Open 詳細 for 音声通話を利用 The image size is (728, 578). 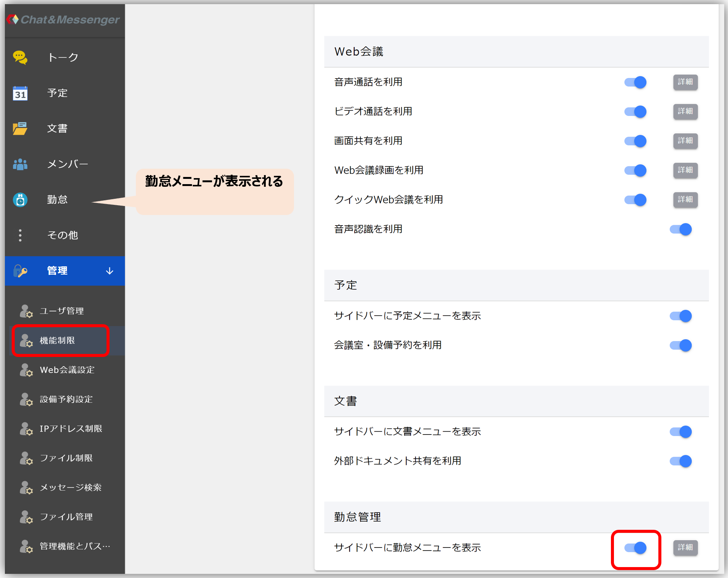[x=685, y=82]
